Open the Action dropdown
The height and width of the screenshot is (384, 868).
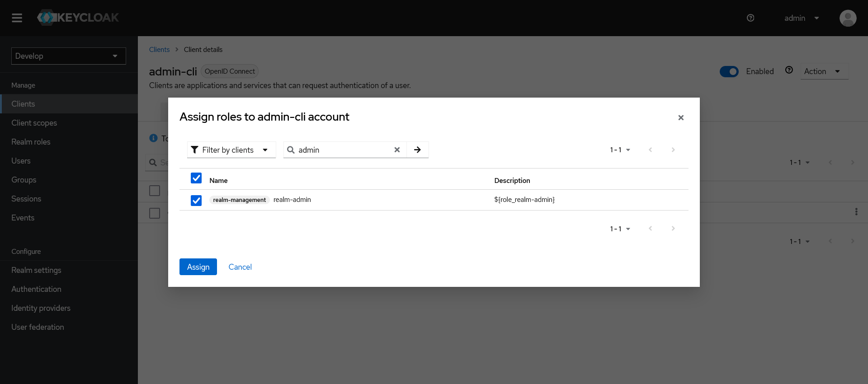824,71
